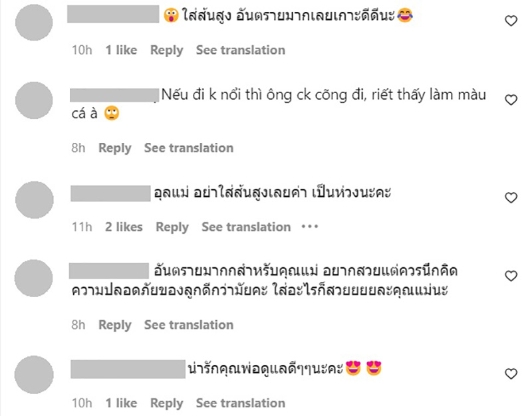See translation of the longest comment
532x416 pixels.
tap(188, 325)
